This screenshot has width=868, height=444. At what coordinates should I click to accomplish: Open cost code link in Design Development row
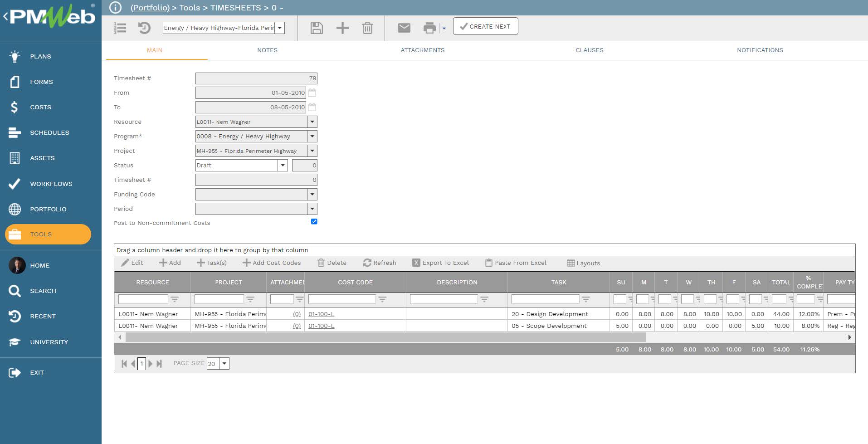tap(321, 314)
